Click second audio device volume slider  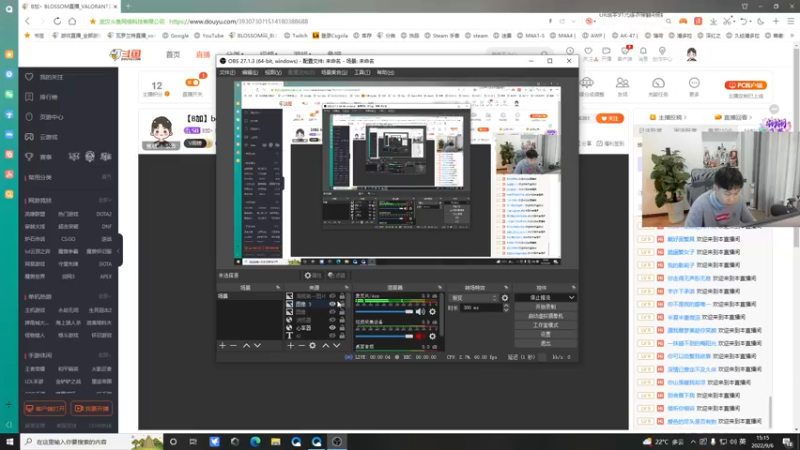click(x=384, y=336)
